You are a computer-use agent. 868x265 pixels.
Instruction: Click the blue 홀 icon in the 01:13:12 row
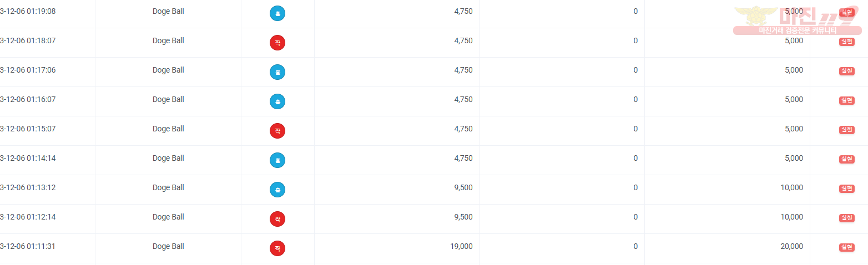coord(277,190)
